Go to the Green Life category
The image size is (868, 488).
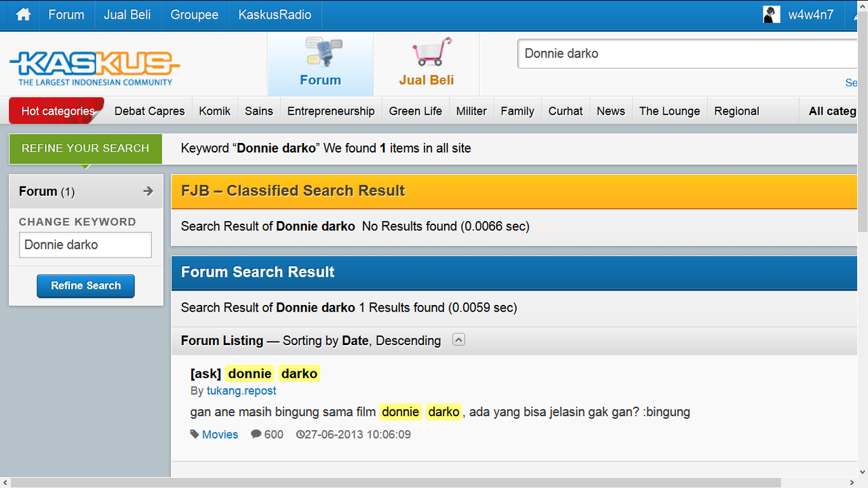[x=416, y=111]
